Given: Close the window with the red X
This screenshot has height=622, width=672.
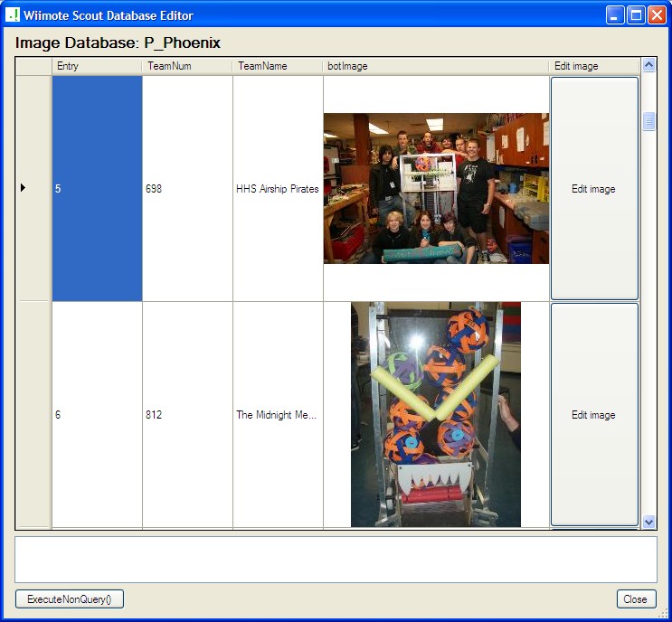Looking at the screenshot, I should [x=657, y=15].
